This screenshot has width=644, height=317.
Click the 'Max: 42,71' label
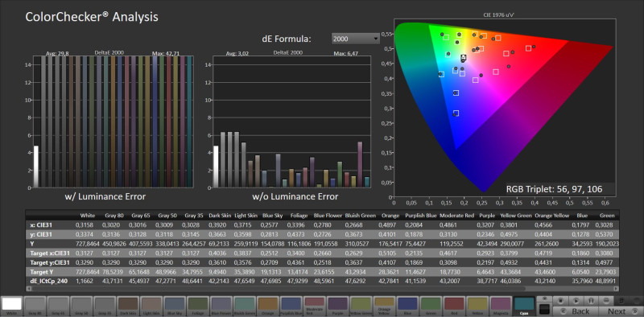pos(167,53)
